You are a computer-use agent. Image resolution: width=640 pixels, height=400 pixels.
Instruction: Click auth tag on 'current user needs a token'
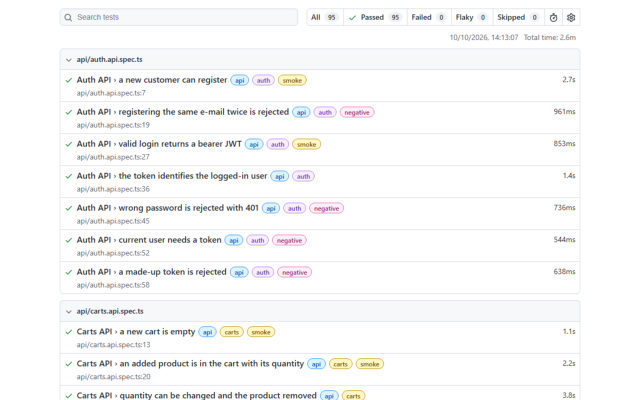pyautogui.click(x=258, y=240)
